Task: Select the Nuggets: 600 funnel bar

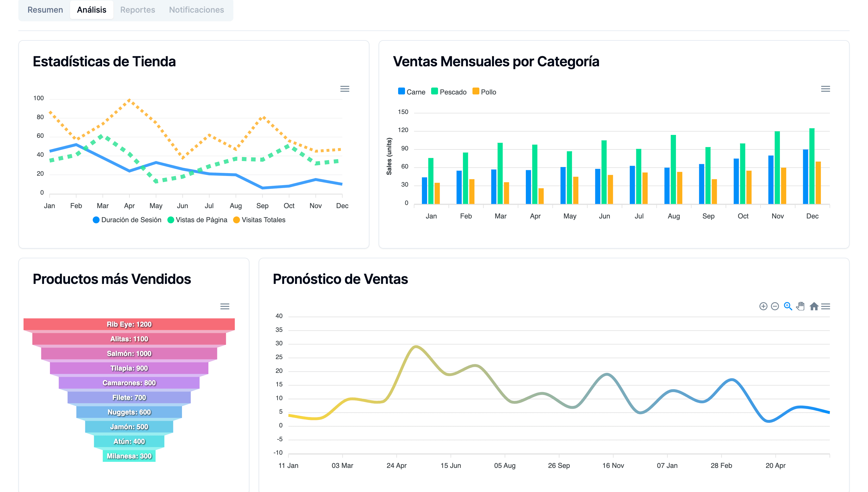Action: tap(129, 412)
